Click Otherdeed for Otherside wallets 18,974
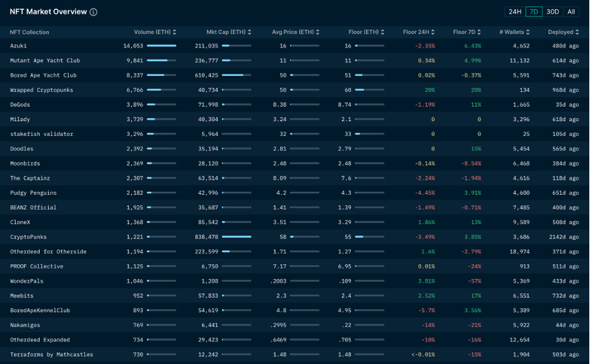Viewport: 590px width, 364px height. (520, 251)
